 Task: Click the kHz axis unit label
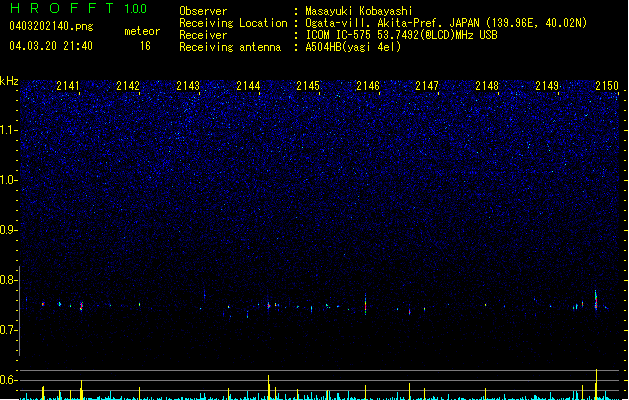[x=9, y=81]
